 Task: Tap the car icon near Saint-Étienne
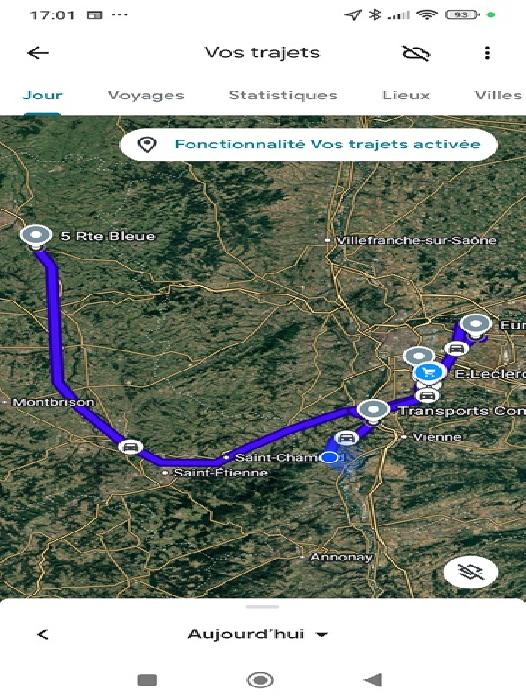tap(130, 446)
